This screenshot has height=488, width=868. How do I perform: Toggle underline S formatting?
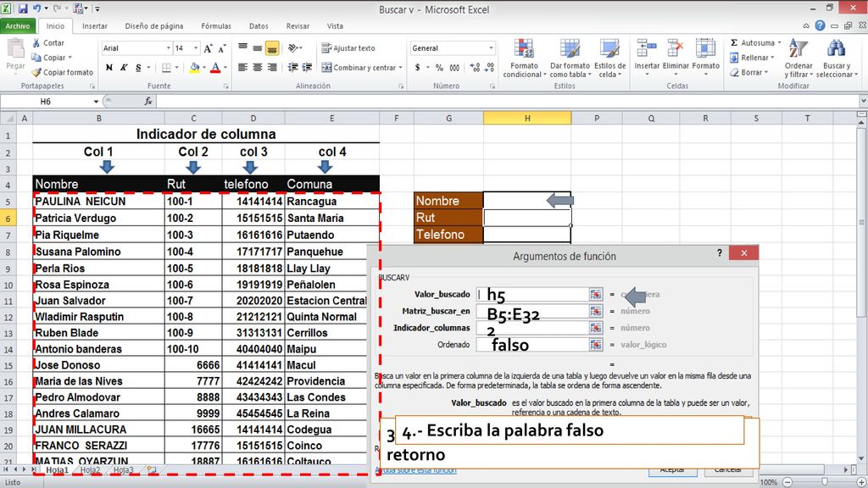[x=138, y=68]
